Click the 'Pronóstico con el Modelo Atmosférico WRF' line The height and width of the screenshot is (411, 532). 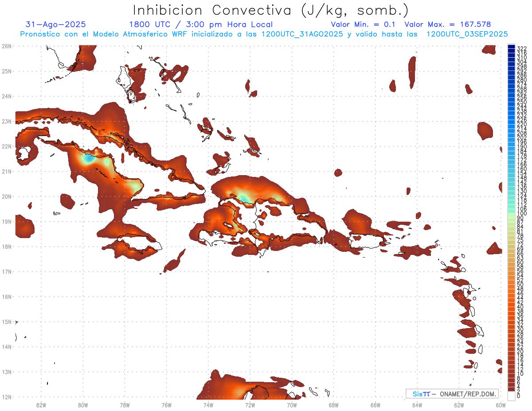pyautogui.click(x=264, y=34)
